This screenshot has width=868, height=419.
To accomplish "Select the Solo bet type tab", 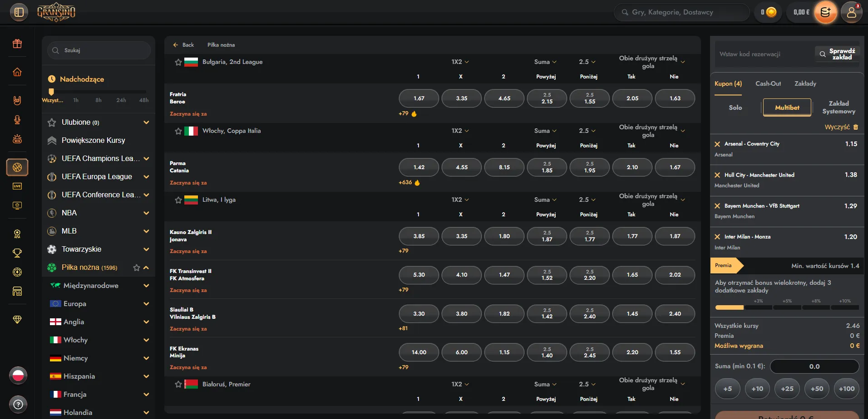I will [735, 107].
